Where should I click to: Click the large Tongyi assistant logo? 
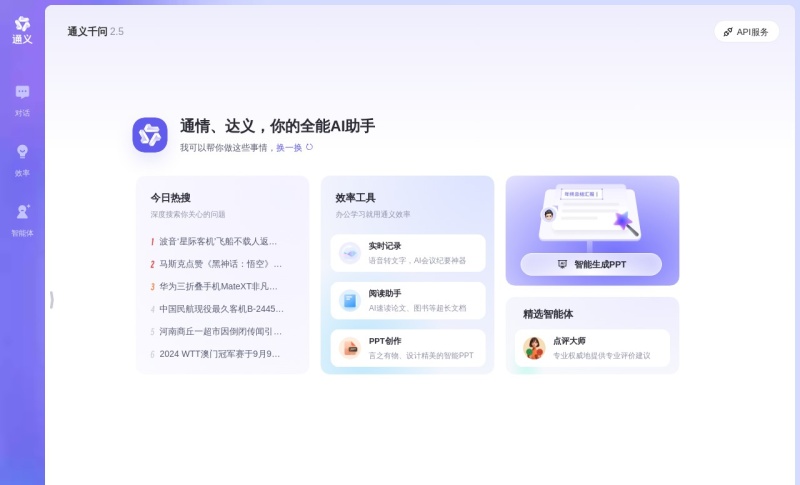(x=150, y=135)
